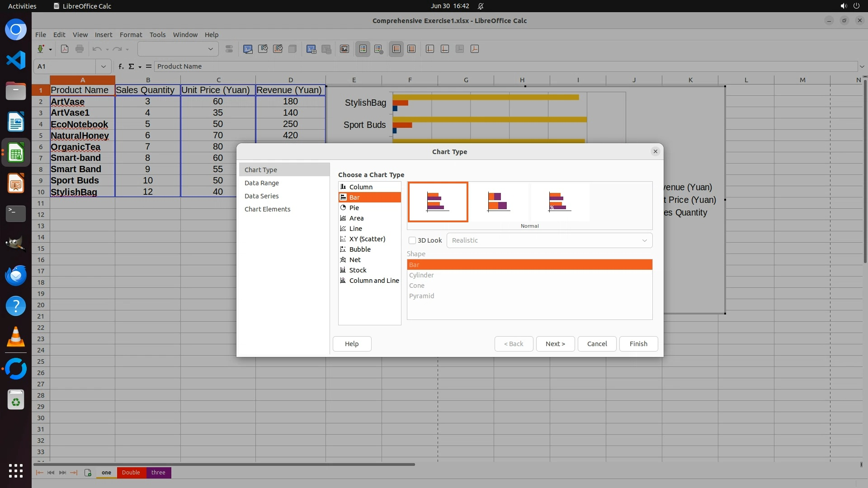Expand the Realistic 3D scheme dropdown
The height and width of the screenshot is (488, 868).
point(644,240)
